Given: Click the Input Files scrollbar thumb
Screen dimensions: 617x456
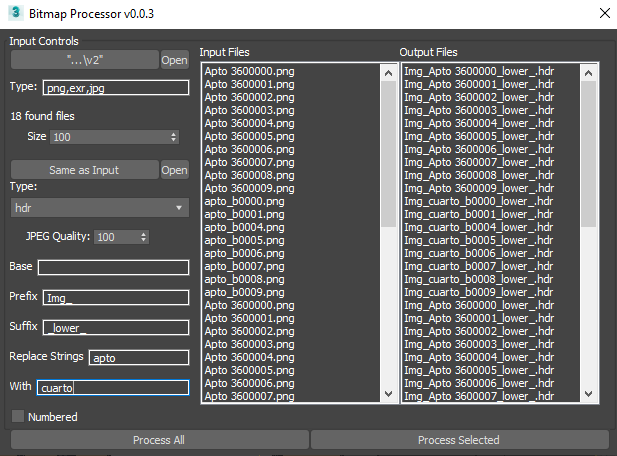Looking at the screenshot, I should coord(388,154).
